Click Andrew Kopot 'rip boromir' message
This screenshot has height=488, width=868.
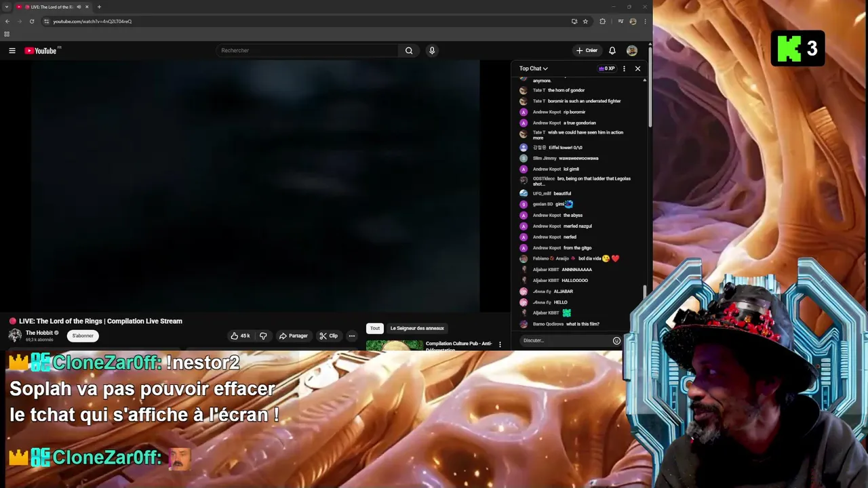(574, 112)
